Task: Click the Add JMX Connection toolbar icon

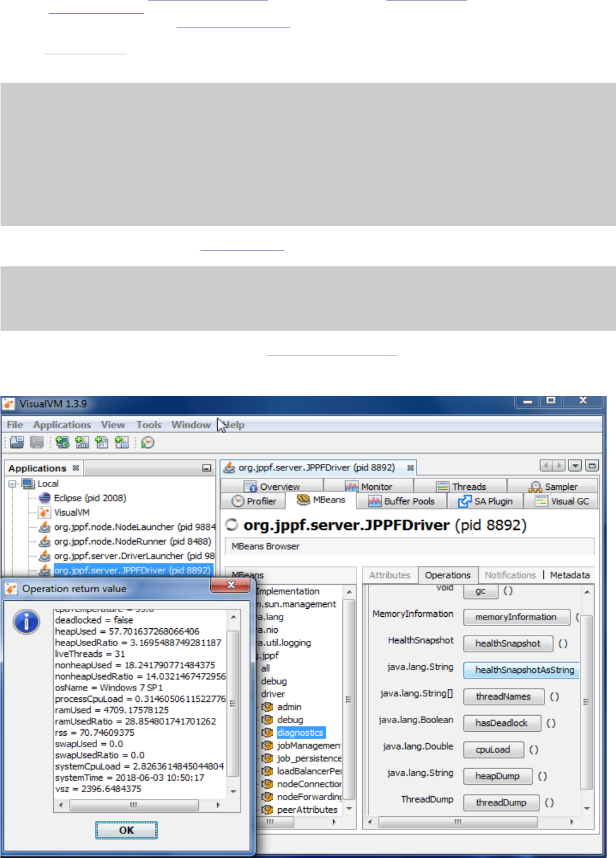Action: [82, 442]
